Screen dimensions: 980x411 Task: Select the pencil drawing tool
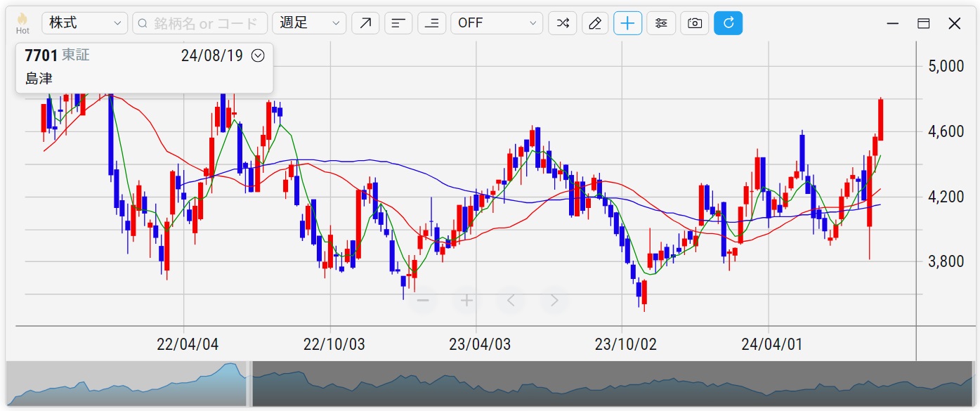pyautogui.click(x=595, y=23)
